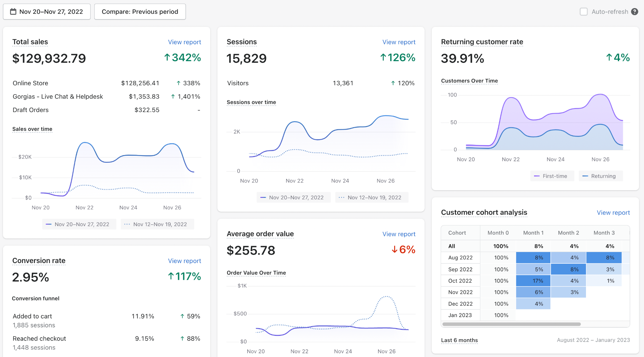Click the Returning customer rate title

tap(482, 42)
